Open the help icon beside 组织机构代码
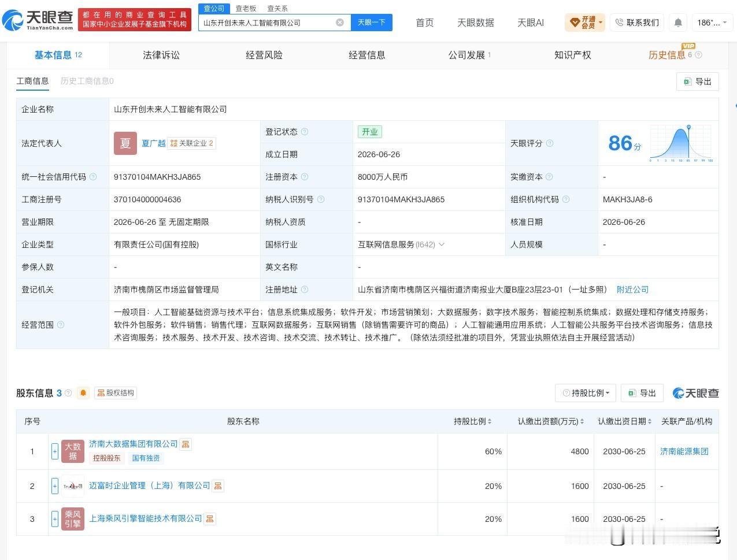 [566, 199]
